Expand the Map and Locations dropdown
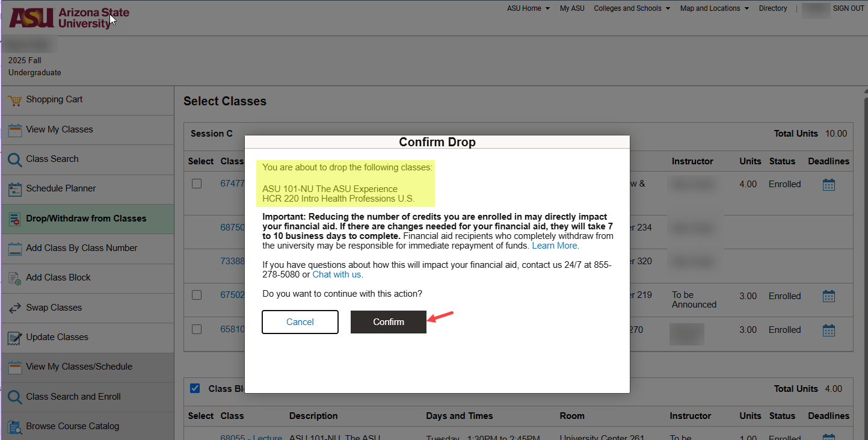This screenshot has width=868, height=440. [x=714, y=8]
